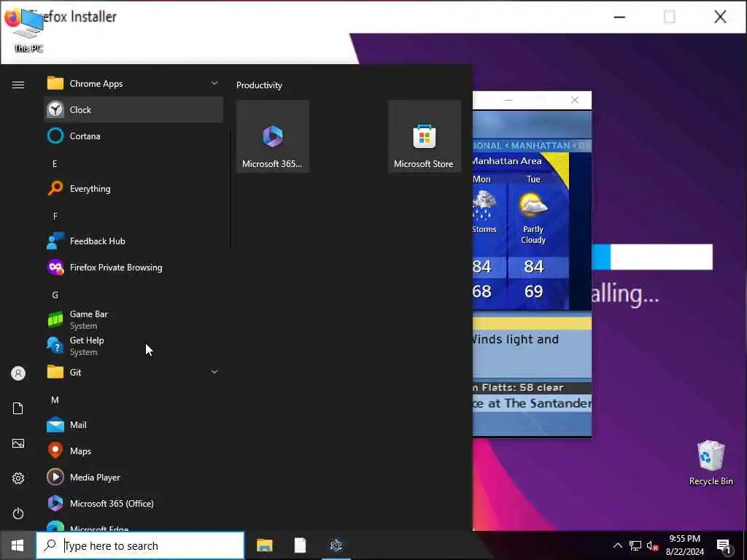Viewport: 747px width, 560px height.
Task: Select the Recycle Bin desktop icon
Action: click(711, 463)
